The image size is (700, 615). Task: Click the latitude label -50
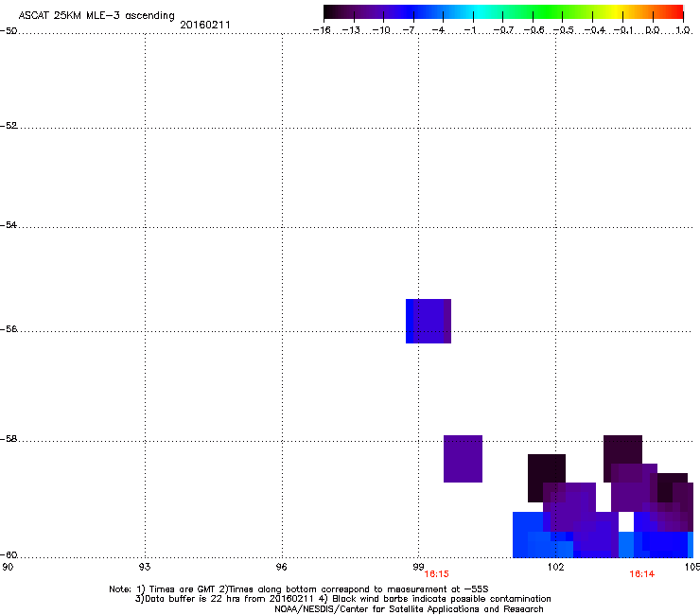click(x=9, y=31)
